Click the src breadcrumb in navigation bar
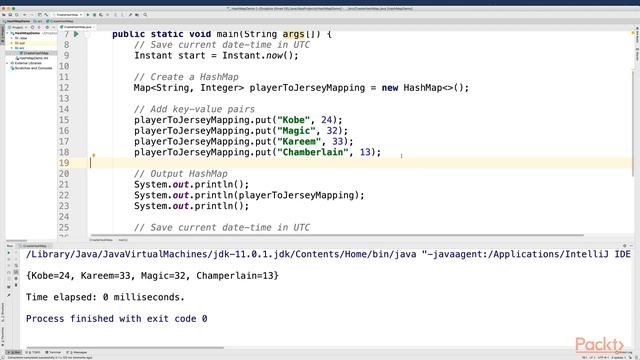The height and width of the screenshot is (360, 640). (x=38, y=21)
